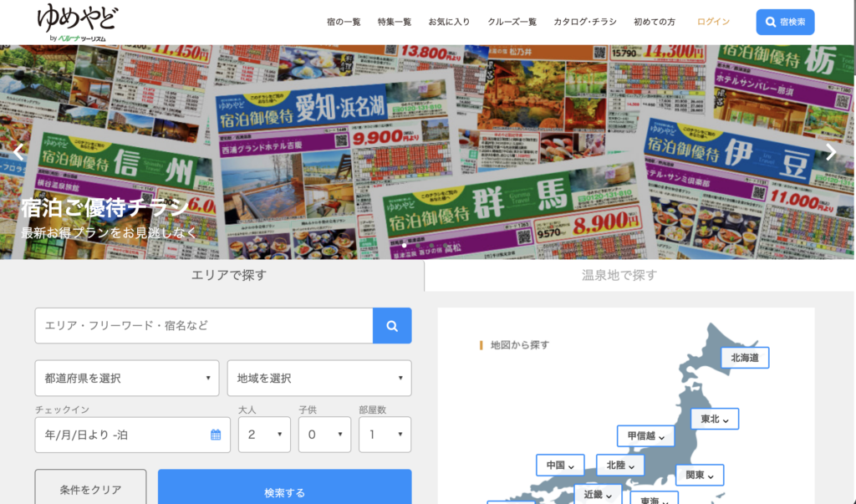Open the 都道府県を選択 dropdown
The width and height of the screenshot is (856, 504).
(x=127, y=378)
